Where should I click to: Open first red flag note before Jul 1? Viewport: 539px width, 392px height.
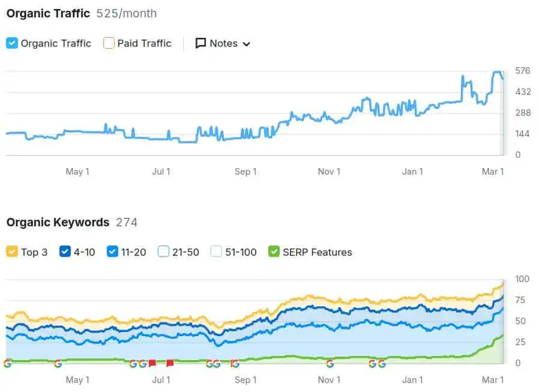(x=152, y=363)
